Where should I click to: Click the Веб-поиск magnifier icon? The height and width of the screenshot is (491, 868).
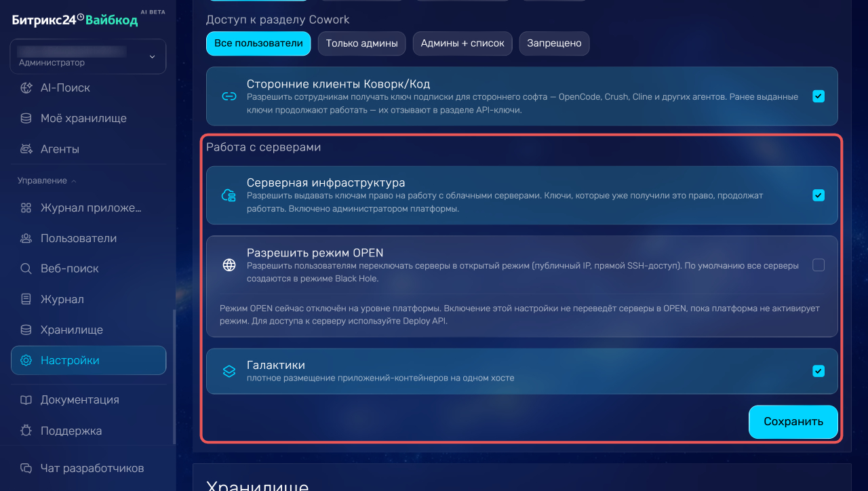26,269
